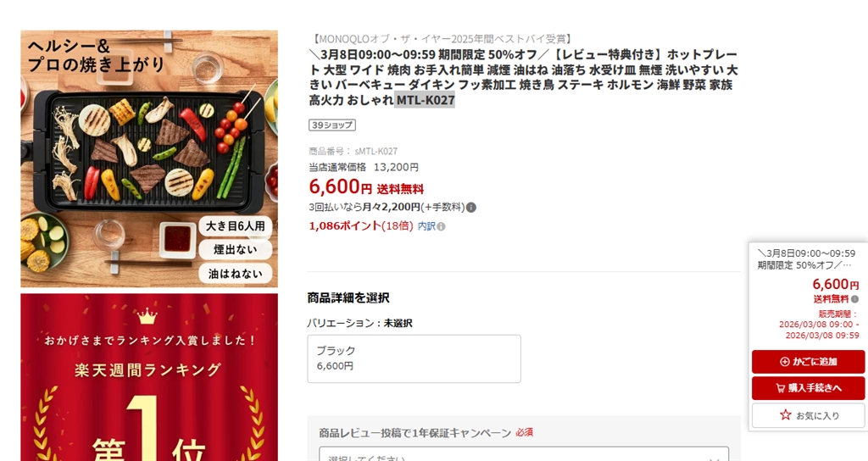
Task: Click the star icon for お気に入り
Action: pos(786,414)
